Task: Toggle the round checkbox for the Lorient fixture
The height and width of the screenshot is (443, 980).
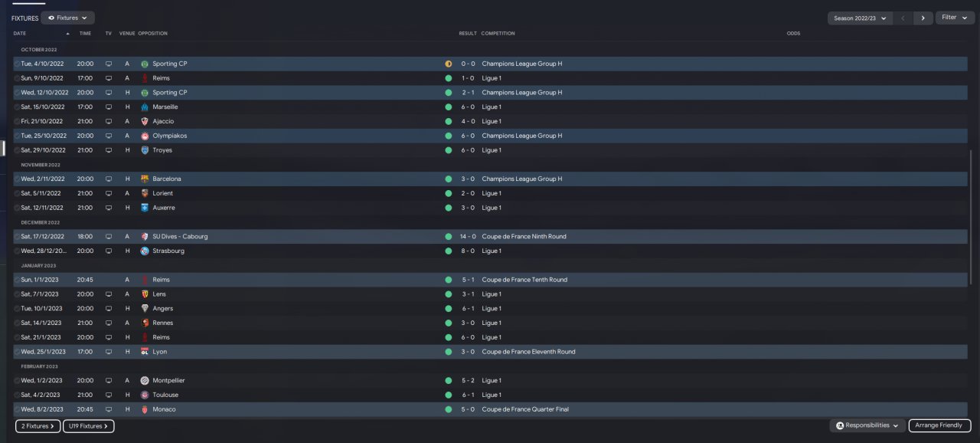Action: coord(18,193)
